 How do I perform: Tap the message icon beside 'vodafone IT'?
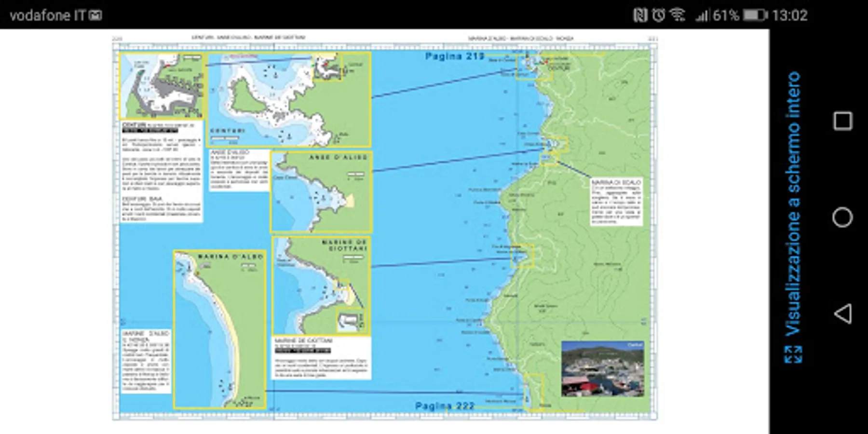(x=95, y=15)
